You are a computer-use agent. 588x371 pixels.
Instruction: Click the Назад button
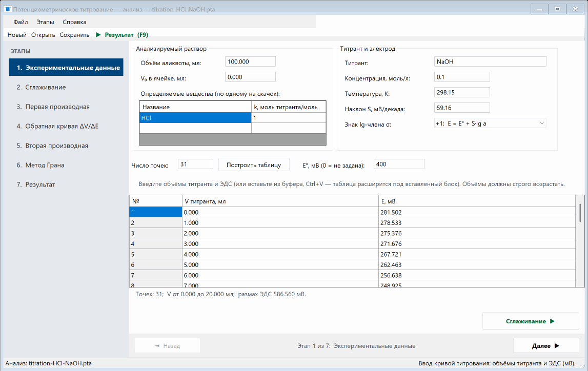coord(167,345)
